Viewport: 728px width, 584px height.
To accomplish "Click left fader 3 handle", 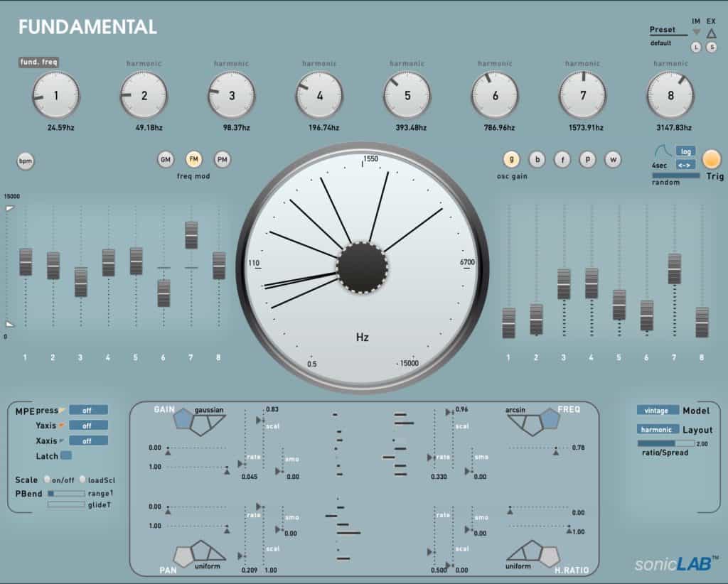I will 81,282.
